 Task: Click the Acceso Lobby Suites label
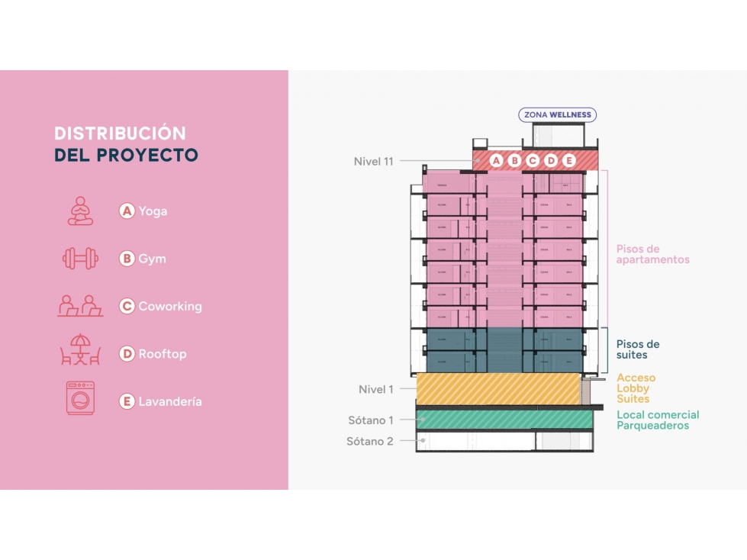coord(636,388)
